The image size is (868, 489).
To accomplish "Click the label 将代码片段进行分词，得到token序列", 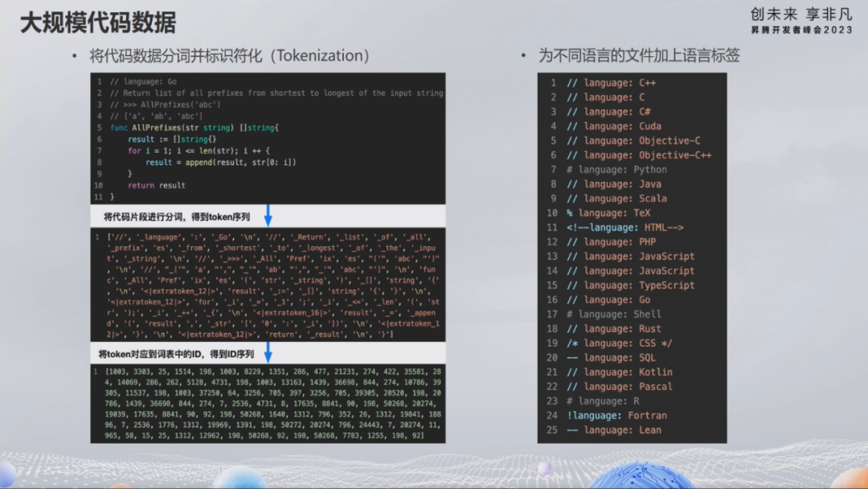I will point(177,217).
